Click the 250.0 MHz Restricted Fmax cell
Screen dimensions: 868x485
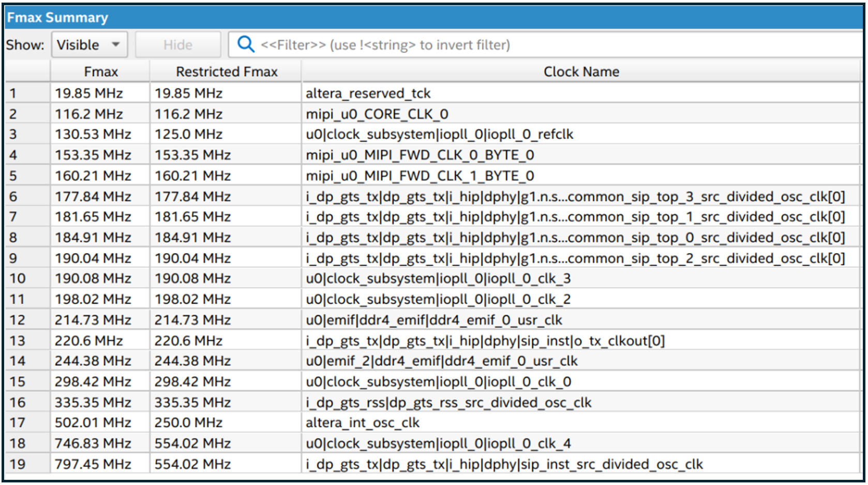pyautogui.click(x=188, y=423)
